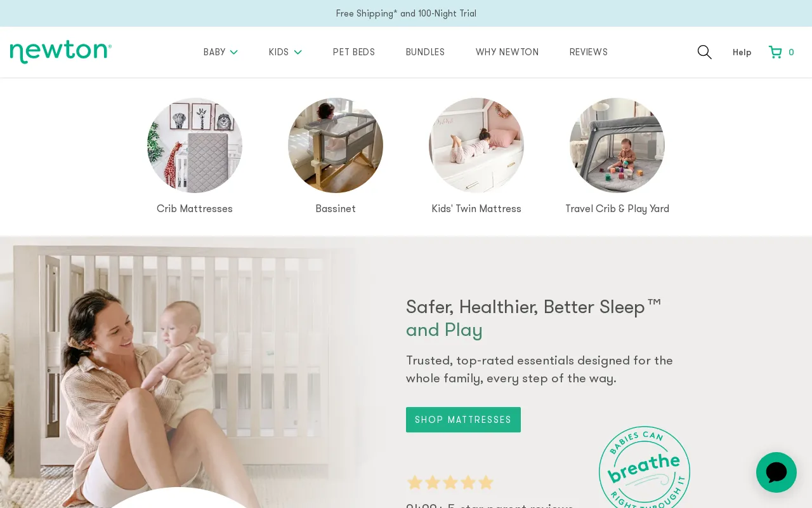Open the Pet Beds menu item
This screenshot has width=812, height=508.
pos(354,52)
